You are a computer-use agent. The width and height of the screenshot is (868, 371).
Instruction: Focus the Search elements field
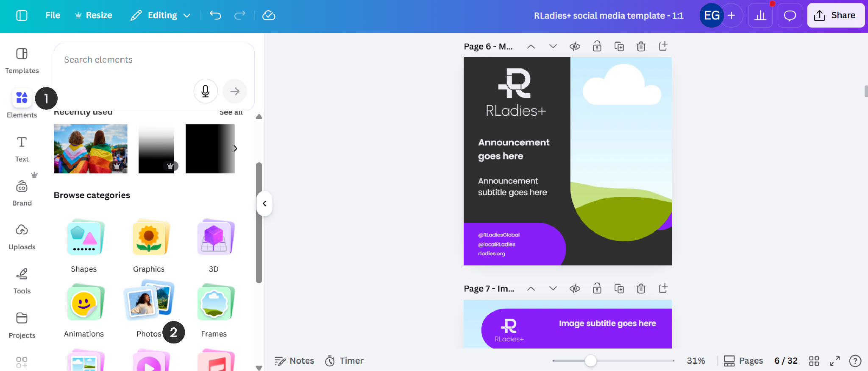point(154,60)
